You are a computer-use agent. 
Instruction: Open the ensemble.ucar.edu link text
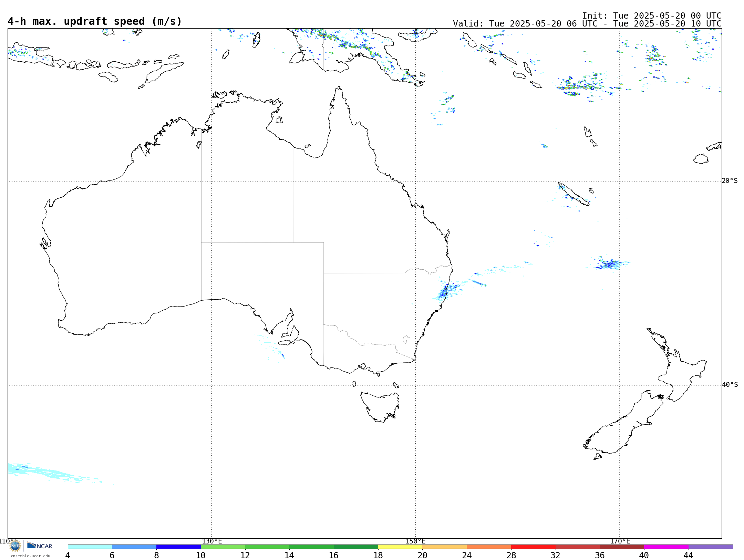(x=31, y=556)
